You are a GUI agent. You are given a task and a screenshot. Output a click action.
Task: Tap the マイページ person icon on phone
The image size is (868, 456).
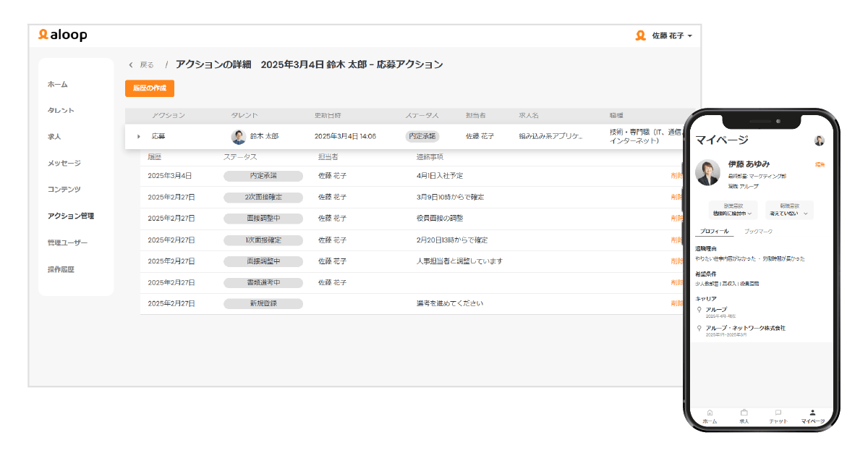click(x=812, y=413)
